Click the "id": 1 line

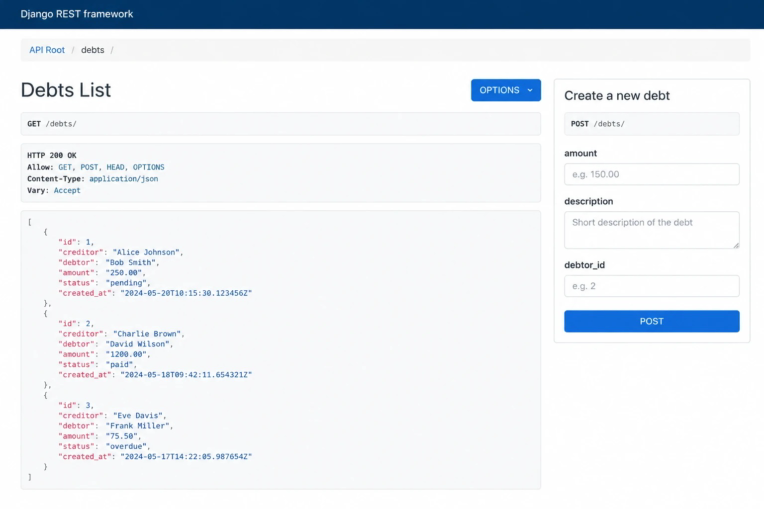[76, 242]
